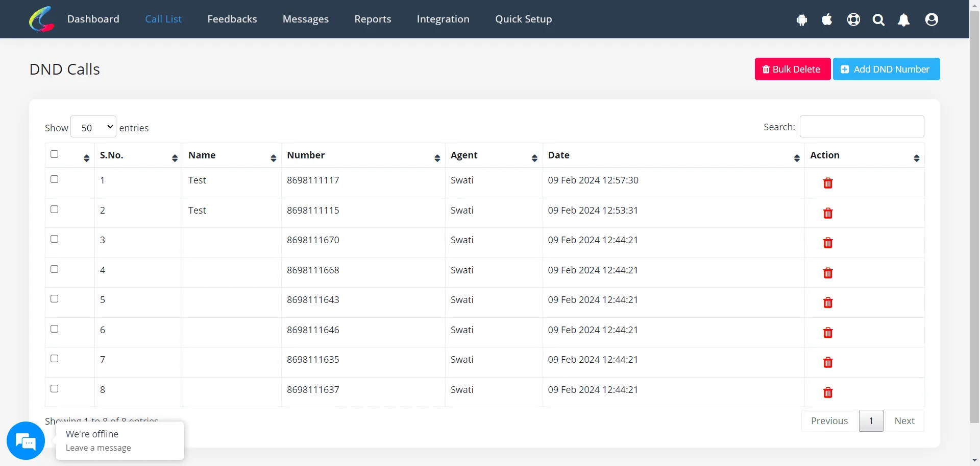Sort by the Number column
Image resolution: width=980 pixels, height=466 pixels.
363,155
